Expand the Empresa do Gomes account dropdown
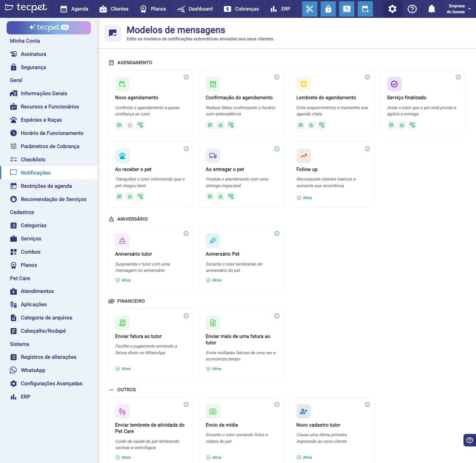Image resolution: width=476 pixels, height=463 pixels. (459, 9)
